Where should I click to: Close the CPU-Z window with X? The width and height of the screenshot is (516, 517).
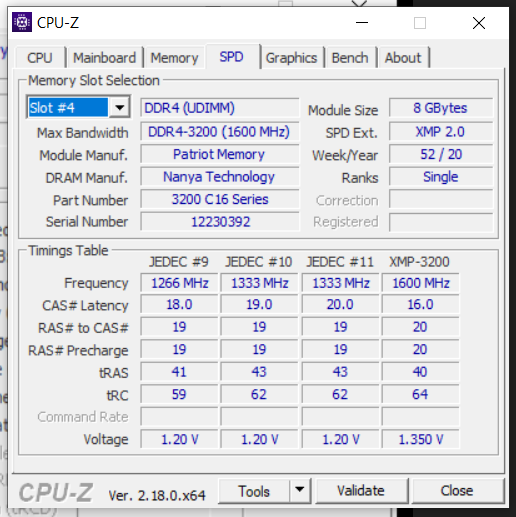point(479,23)
